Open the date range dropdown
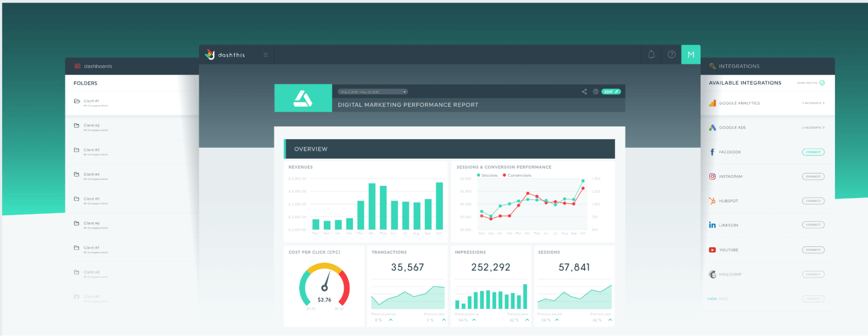 373,92
